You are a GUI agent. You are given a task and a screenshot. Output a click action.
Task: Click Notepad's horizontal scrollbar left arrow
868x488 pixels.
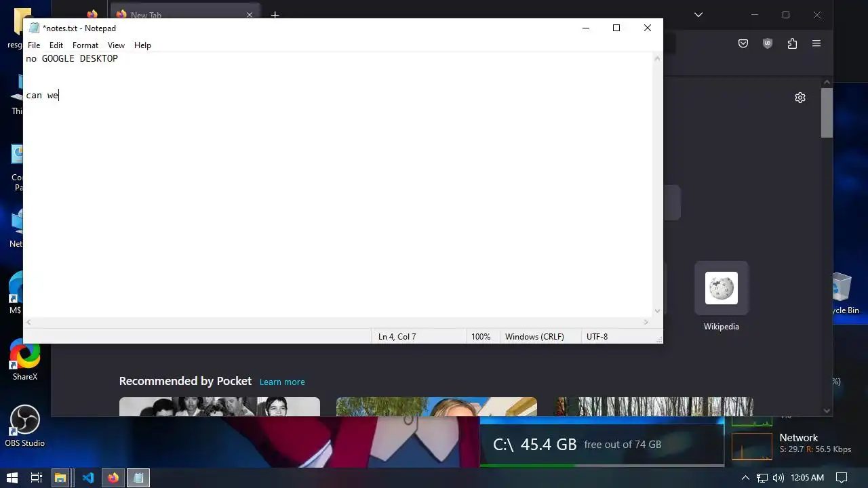[29, 323]
